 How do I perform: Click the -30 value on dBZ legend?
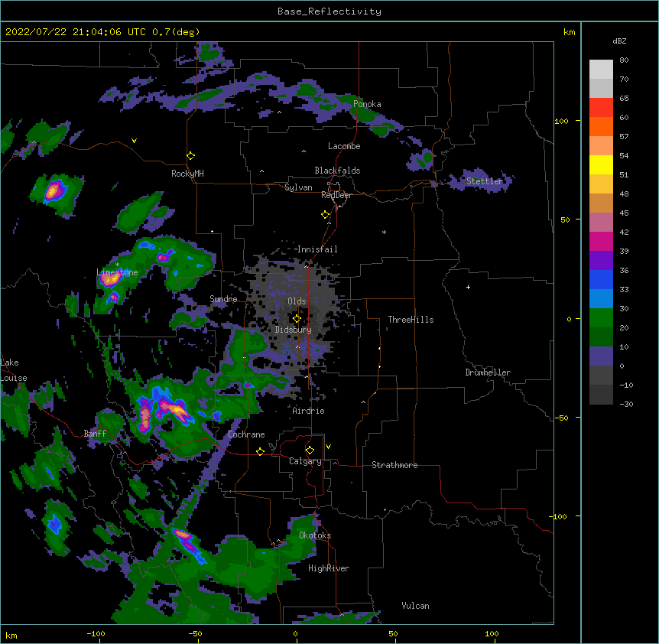click(x=626, y=405)
